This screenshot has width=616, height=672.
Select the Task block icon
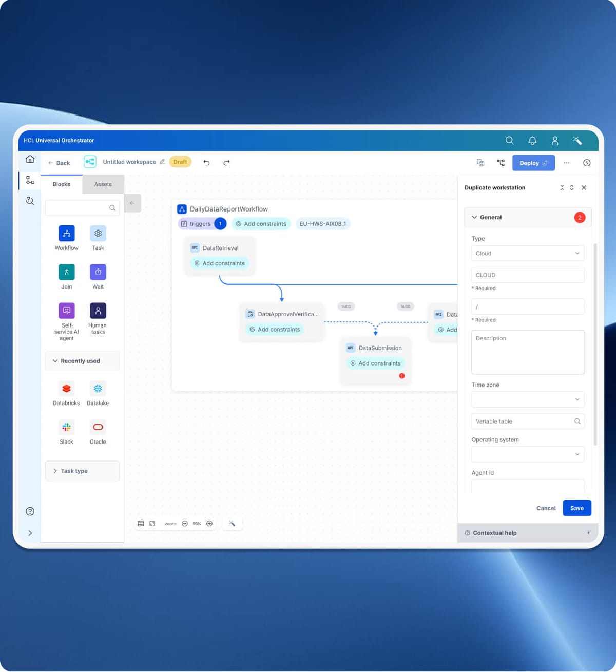tap(98, 234)
